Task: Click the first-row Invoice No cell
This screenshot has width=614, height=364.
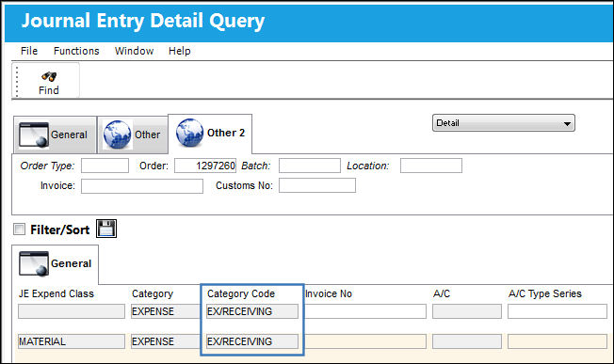Action: click(365, 311)
